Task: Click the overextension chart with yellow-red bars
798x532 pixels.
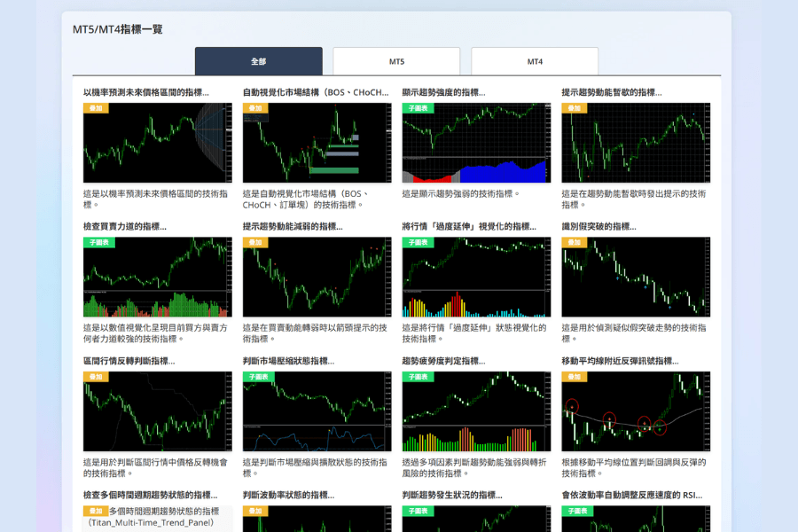Action: tap(476, 277)
